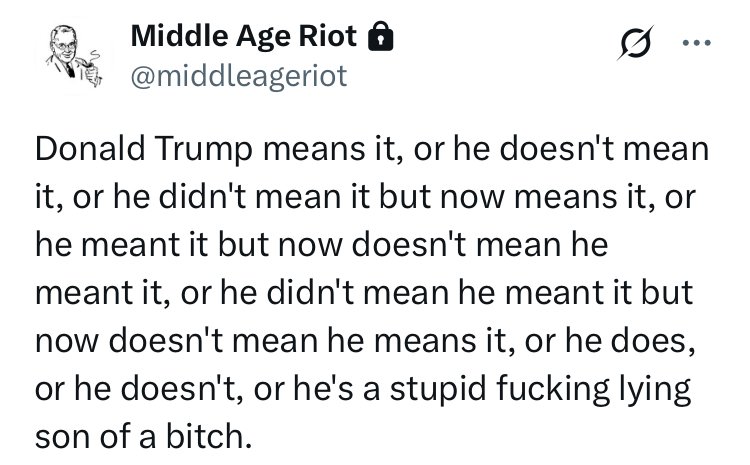Click the line beginning "now doesn't mean he means"

point(365,340)
